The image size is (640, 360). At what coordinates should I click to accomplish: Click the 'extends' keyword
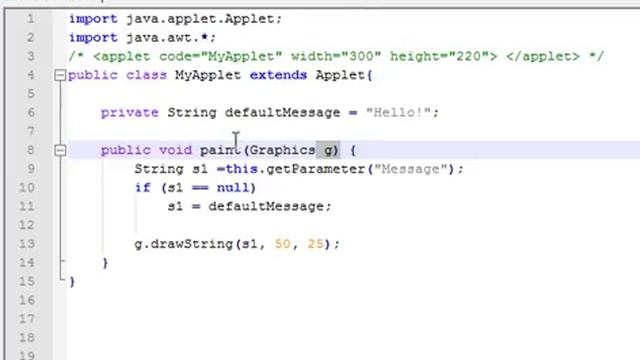pyautogui.click(x=278, y=76)
